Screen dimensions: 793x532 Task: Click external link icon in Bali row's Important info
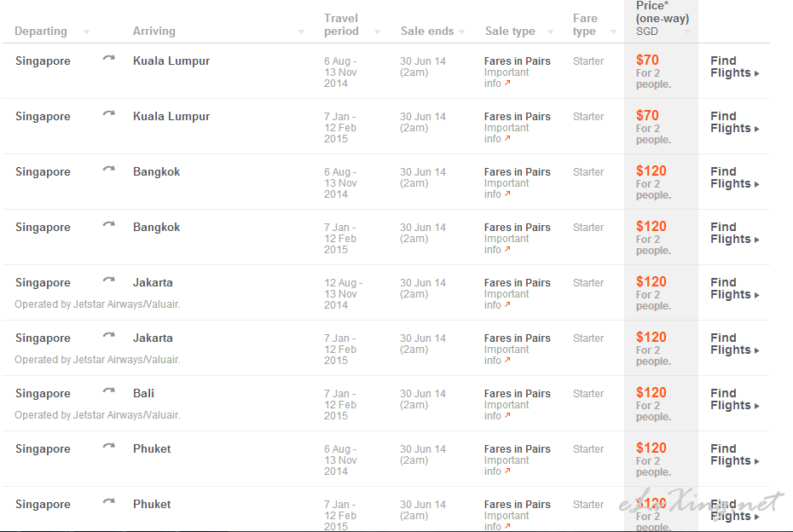(507, 416)
